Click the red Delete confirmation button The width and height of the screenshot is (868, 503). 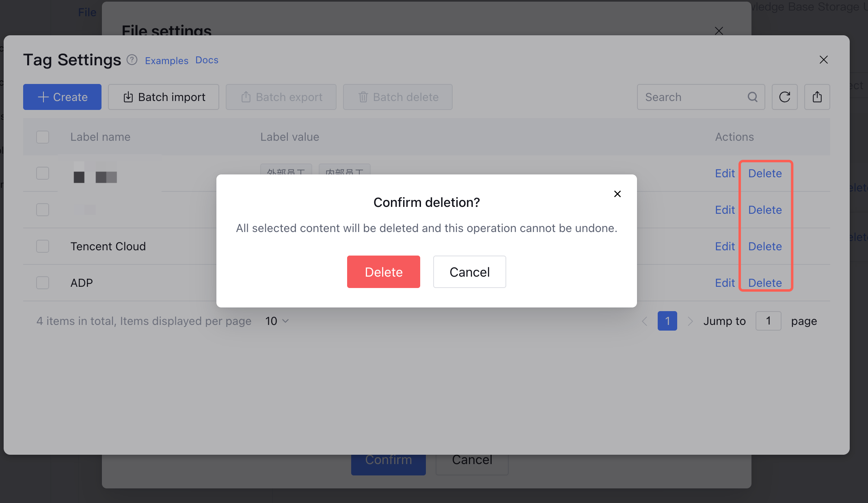383,272
